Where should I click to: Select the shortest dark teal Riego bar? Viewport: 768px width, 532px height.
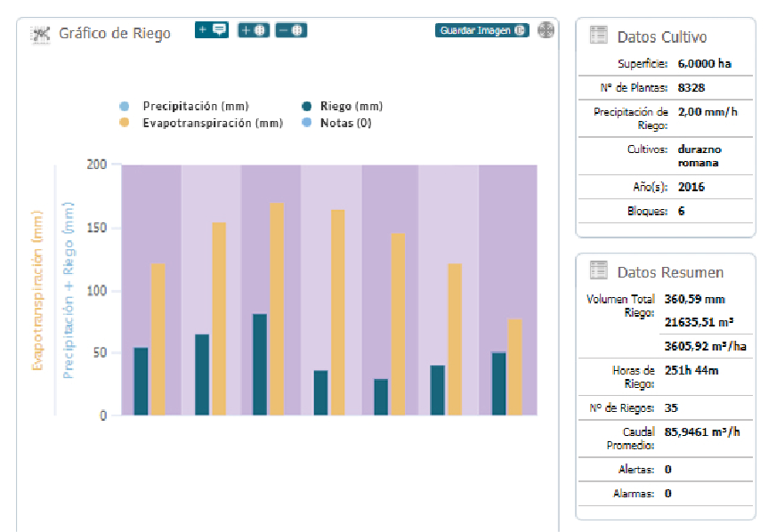click(381, 397)
